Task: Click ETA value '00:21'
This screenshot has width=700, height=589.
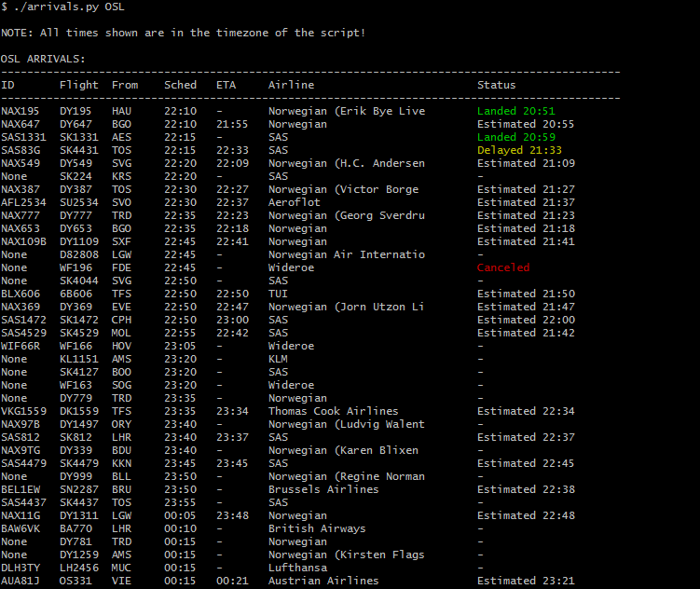Action: click(232, 581)
